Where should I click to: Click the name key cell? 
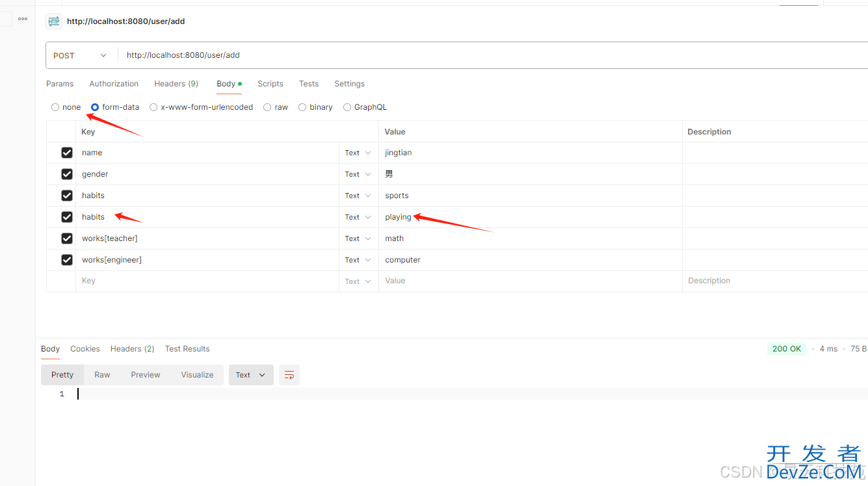(x=207, y=153)
